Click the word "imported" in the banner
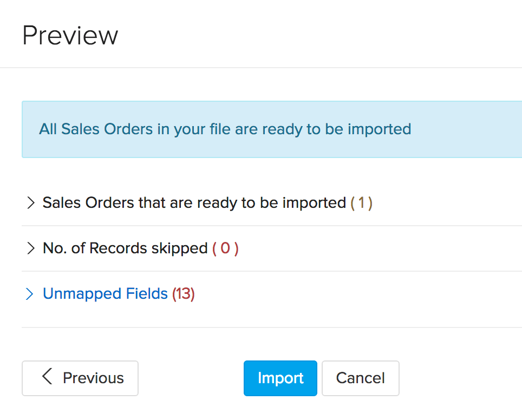 [379, 129]
